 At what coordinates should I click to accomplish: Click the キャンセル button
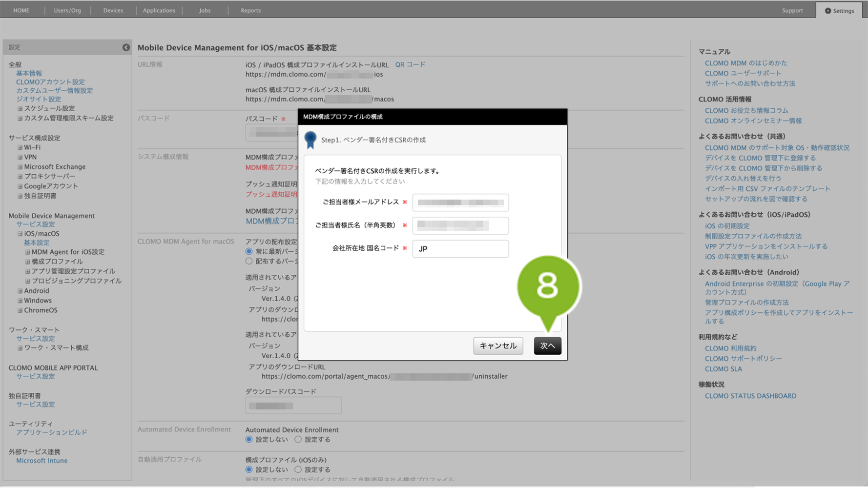click(x=498, y=346)
